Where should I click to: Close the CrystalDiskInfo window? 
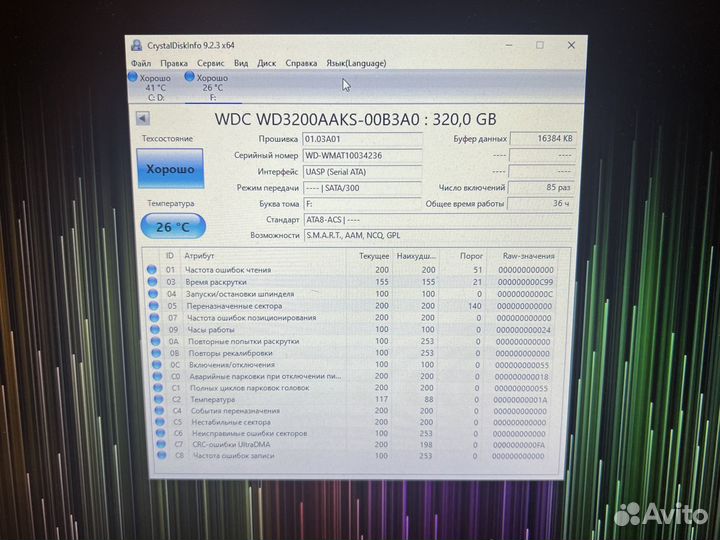[571, 45]
